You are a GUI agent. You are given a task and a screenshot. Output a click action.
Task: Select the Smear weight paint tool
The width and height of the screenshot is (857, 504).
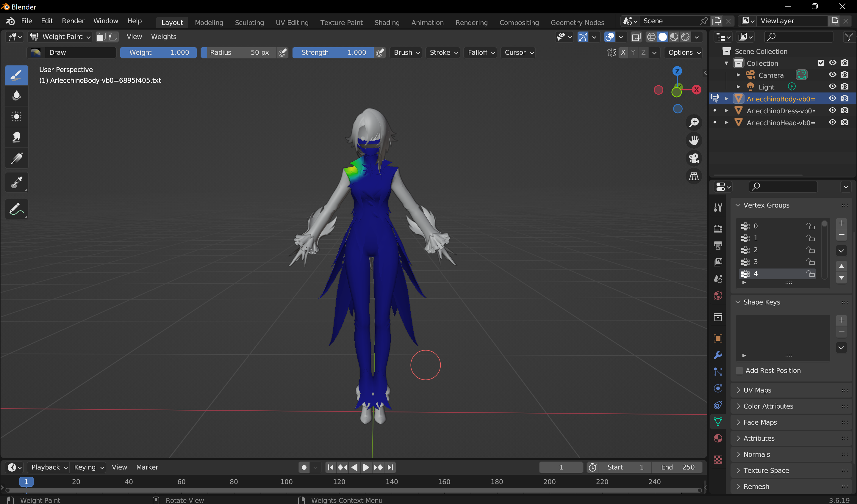[16, 137]
